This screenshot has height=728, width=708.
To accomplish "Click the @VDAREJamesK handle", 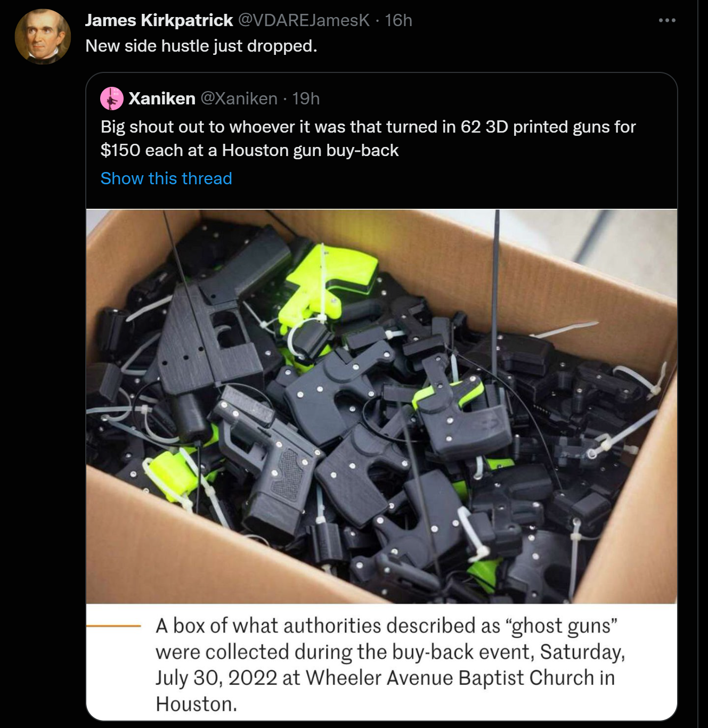I will pyautogui.click(x=303, y=20).
